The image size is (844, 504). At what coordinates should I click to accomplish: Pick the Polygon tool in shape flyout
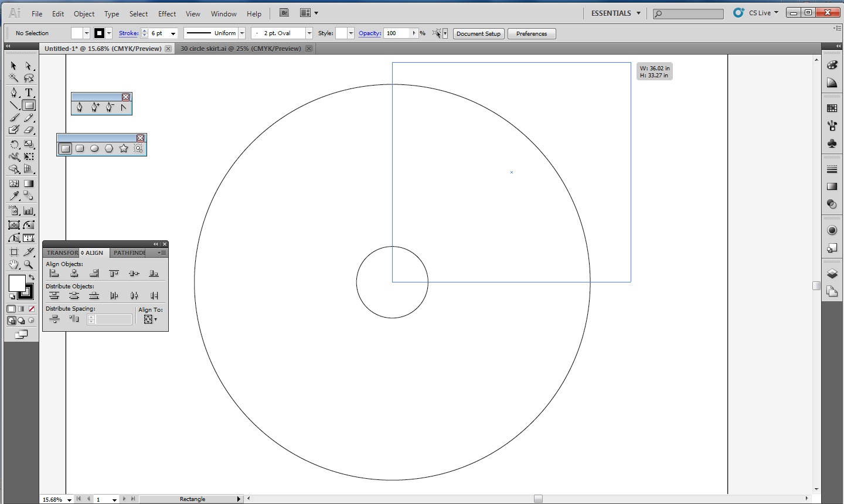pyautogui.click(x=109, y=148)
